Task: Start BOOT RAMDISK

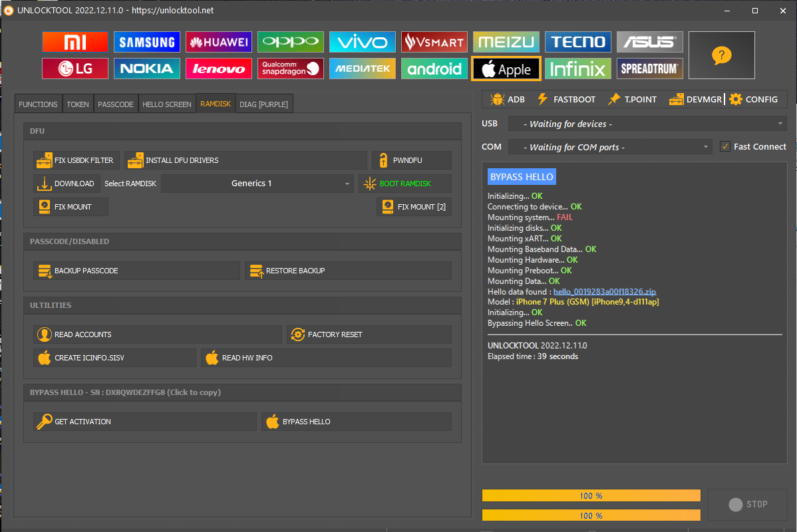Action: [405, 184]
